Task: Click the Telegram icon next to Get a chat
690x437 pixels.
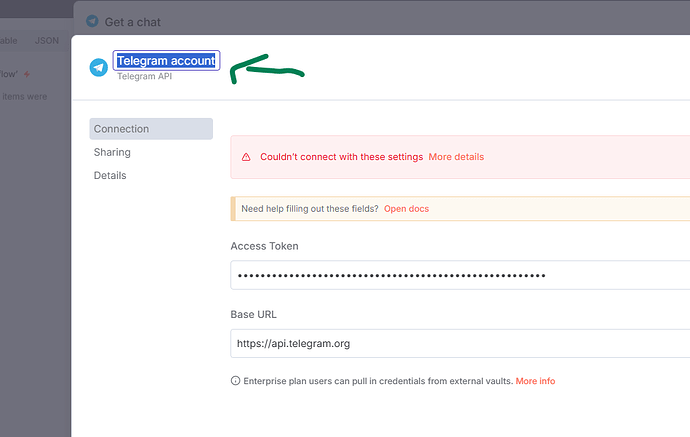Action: 92,21
